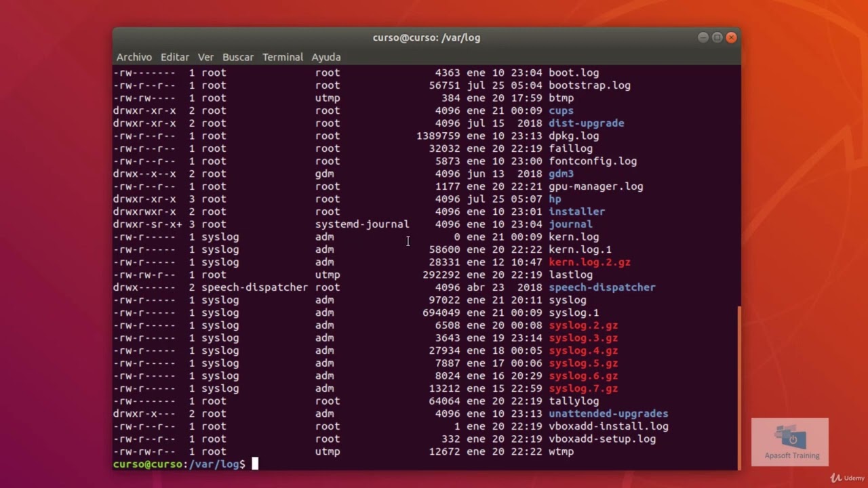The image size is (868, 488).
Task: Click the drwxr-sr-x+ permissions string
Action: (x=147, y=224)
